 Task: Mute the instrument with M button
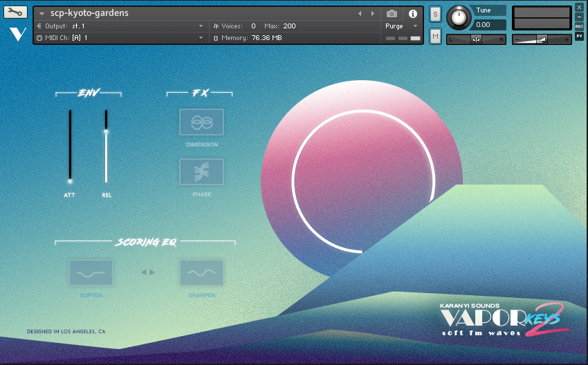coord(435,37)
